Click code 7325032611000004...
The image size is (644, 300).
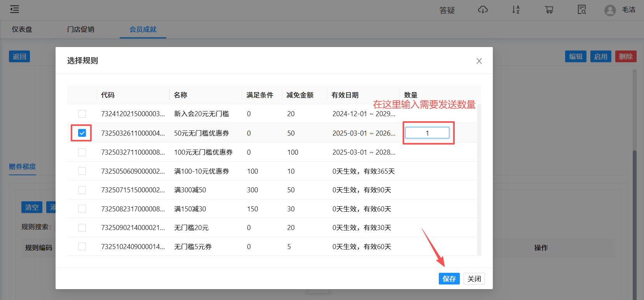[133, 133]
